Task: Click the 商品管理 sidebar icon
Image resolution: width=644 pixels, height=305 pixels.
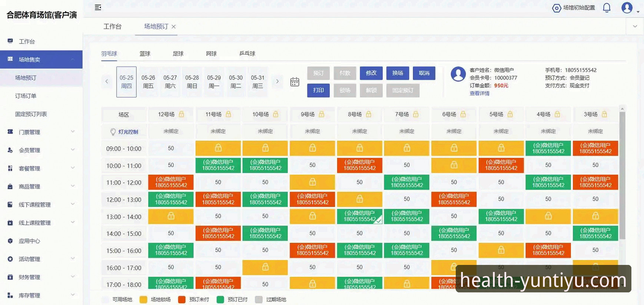Action: [10, 186]
